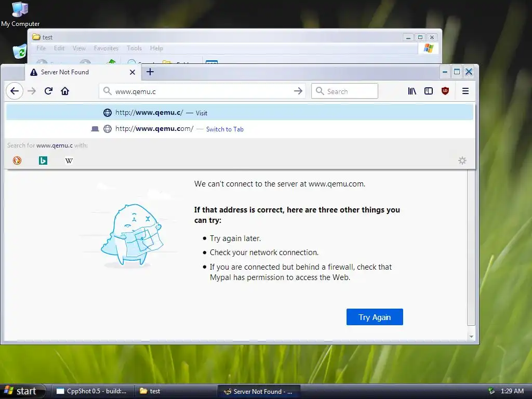The height and width of the screenshot is (399, 532).
Task: Click the Switch to Tab link for www.qemu.com
Action: pos(225,129)
